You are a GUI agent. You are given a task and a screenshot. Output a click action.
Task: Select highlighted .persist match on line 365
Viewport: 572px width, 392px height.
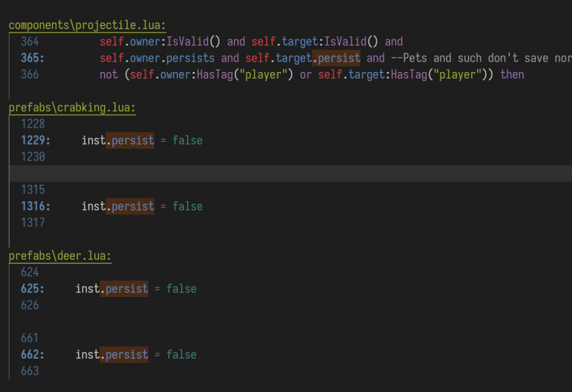[337, 59]
